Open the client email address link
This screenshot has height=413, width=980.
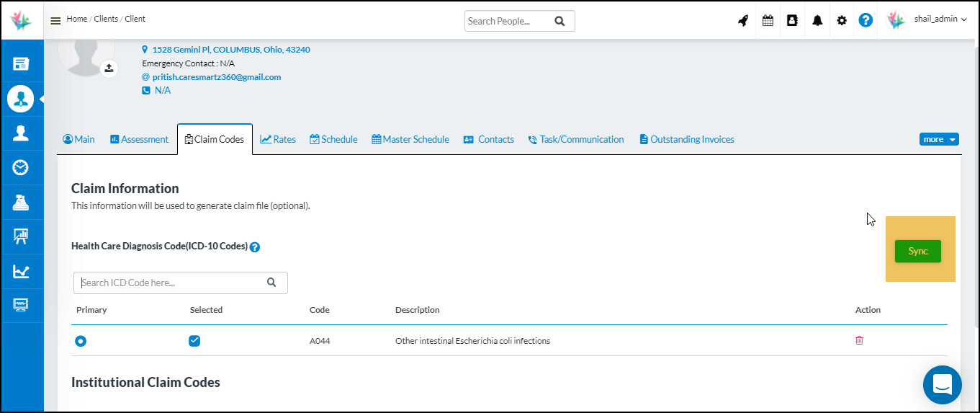216,76
